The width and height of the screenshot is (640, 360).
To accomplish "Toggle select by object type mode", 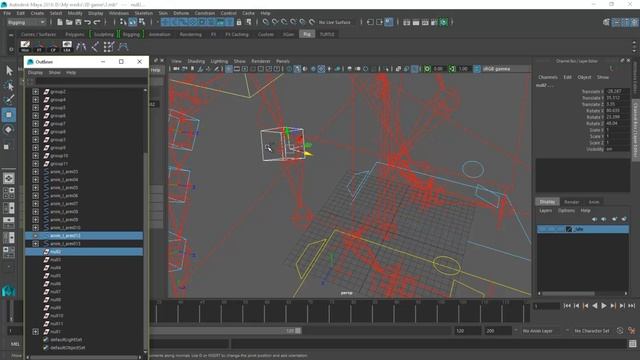I will [x=133, y=22].
